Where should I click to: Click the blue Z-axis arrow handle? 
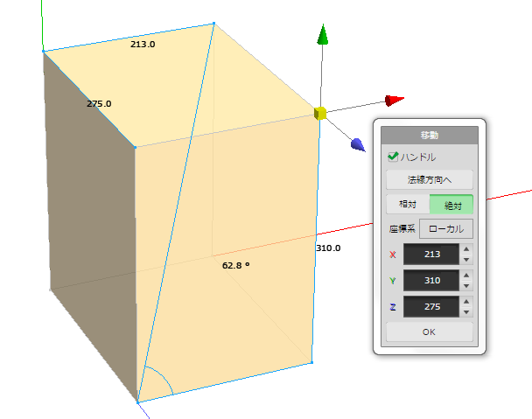357,144
